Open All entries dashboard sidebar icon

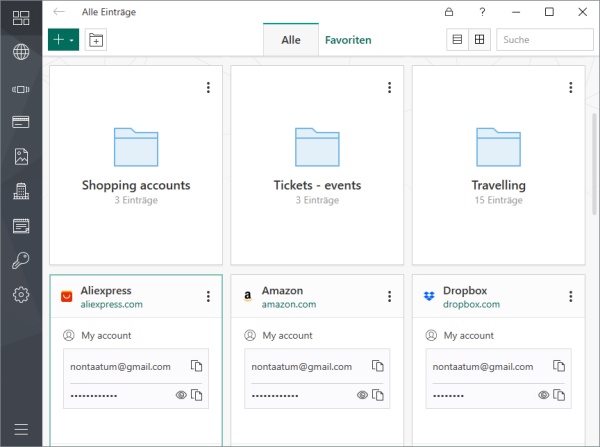(x=21, y=18)
